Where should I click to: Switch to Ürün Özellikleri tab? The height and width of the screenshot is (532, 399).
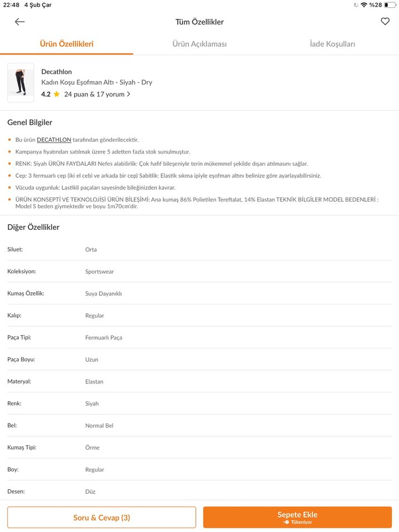(x=66, y=44)
